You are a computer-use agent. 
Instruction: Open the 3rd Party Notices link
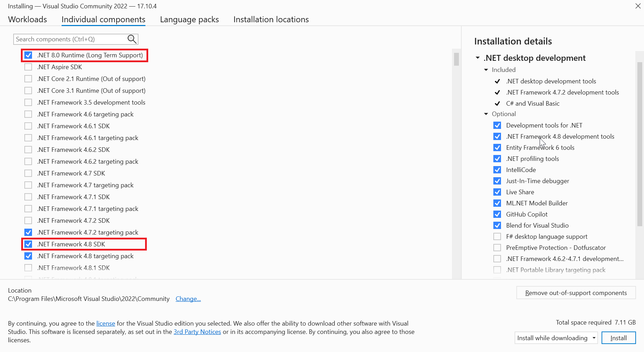tap(197, 332)
